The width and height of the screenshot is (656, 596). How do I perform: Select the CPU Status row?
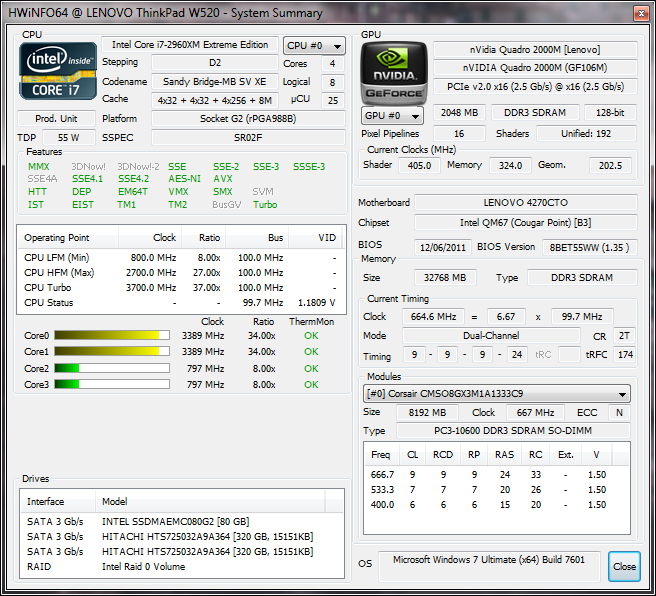coord(180,303)
